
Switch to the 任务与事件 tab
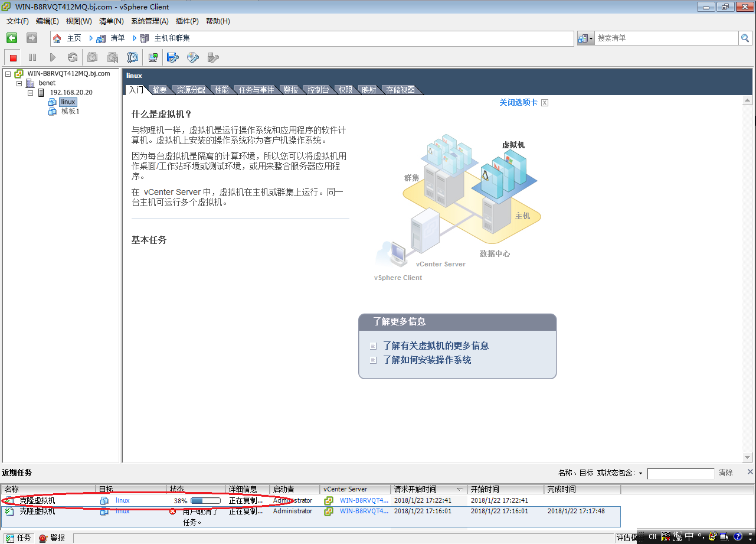(x=257, y=90)
